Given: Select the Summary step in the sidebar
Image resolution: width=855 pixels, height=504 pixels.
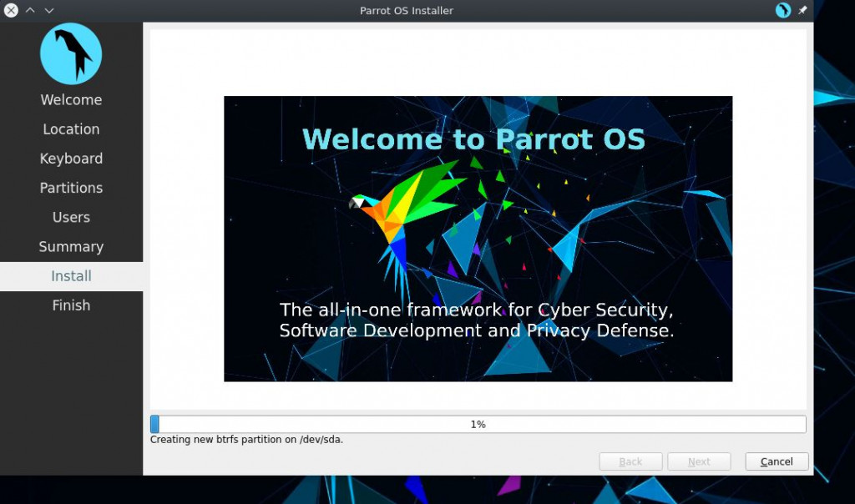Looking at the screenshot, I should coord(72,247).
